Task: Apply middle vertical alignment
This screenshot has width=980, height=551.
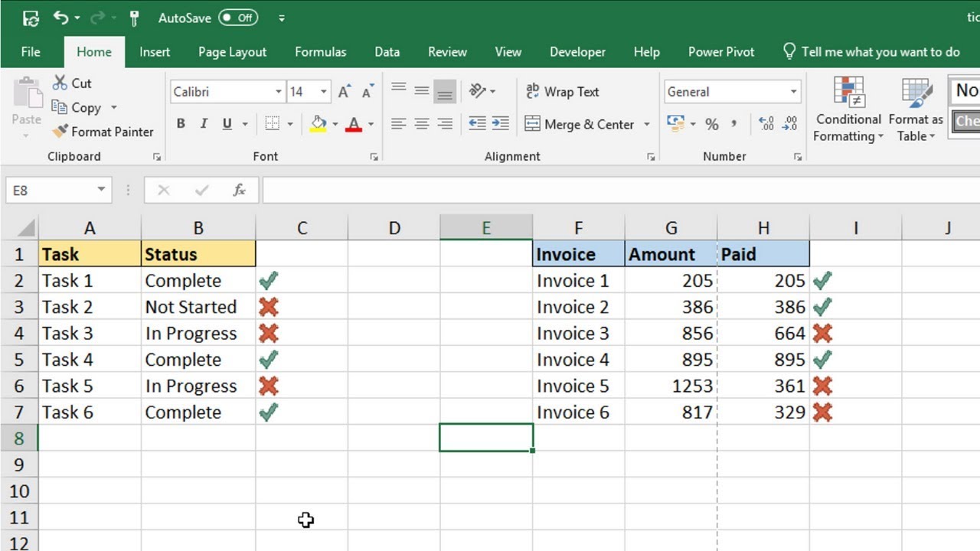Action: 421,91
